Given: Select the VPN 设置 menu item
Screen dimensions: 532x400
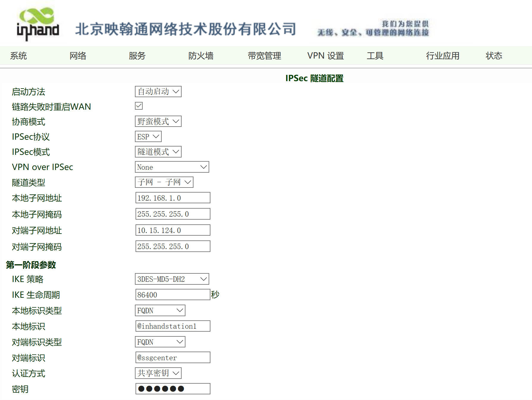Looking at the screenshot, I should tap(325, 56).
